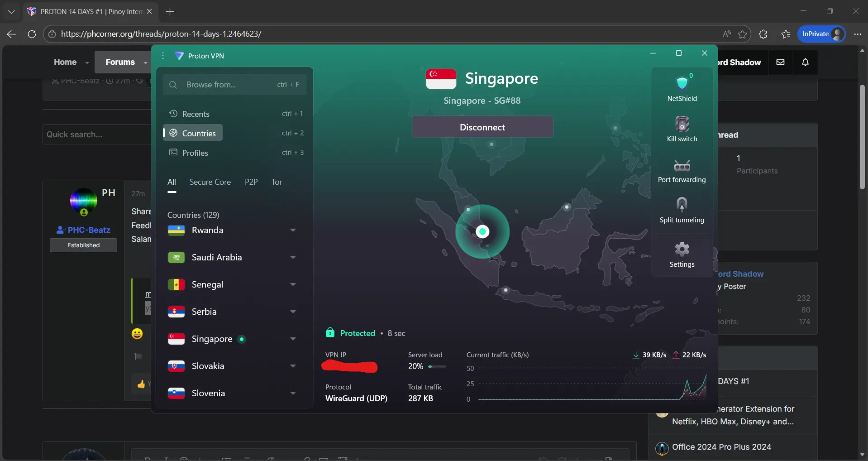Open Split tunneling panel

(x=682, y=204)
